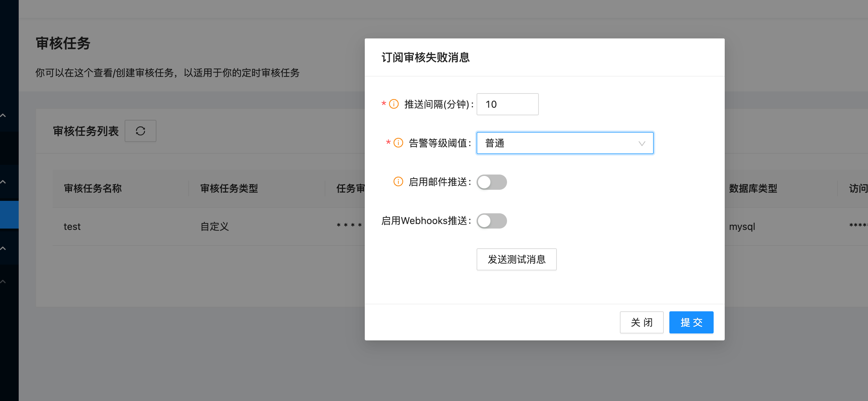Click the 推送间隔 input showing 10
The height and width of the screenshot is (401, 868).
507,104
